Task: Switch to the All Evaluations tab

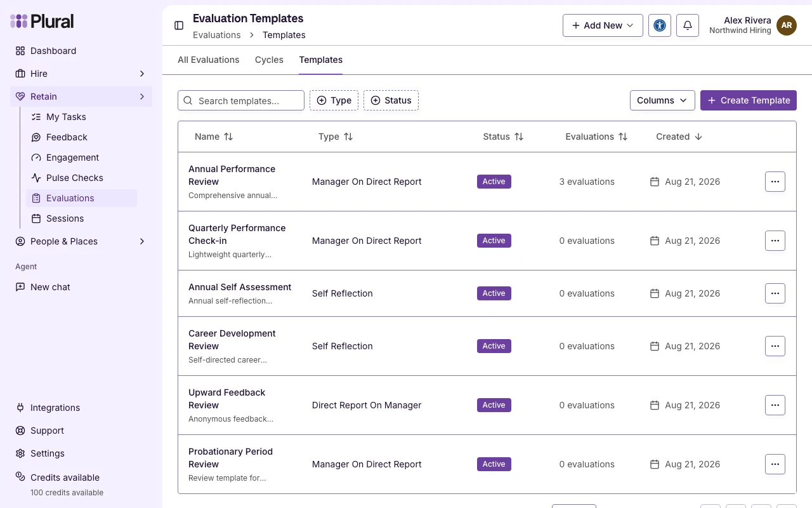Action: click(x=209, y=60)
